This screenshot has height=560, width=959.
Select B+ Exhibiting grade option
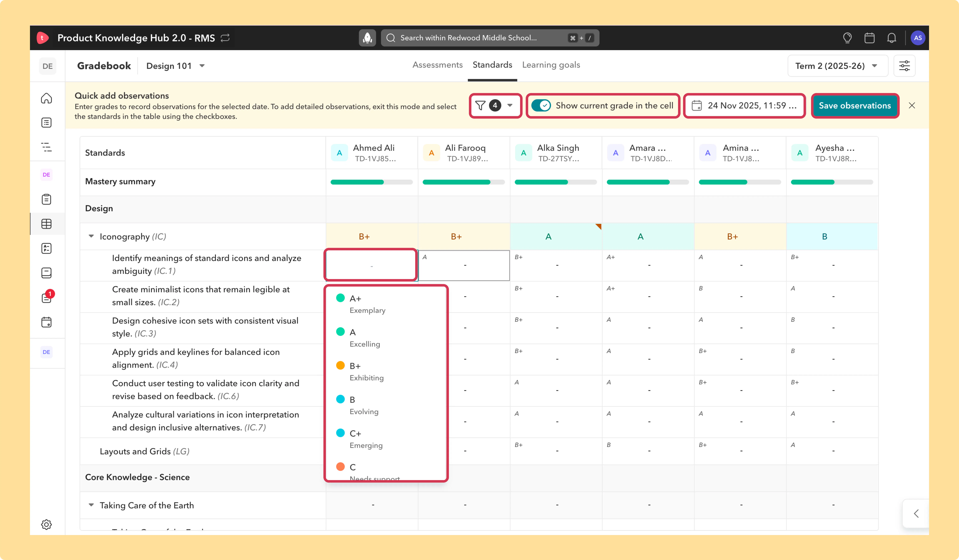tap(386, 371)
